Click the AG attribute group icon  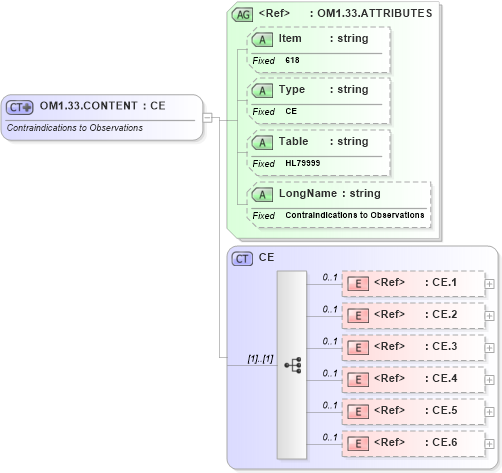point(242,15)
